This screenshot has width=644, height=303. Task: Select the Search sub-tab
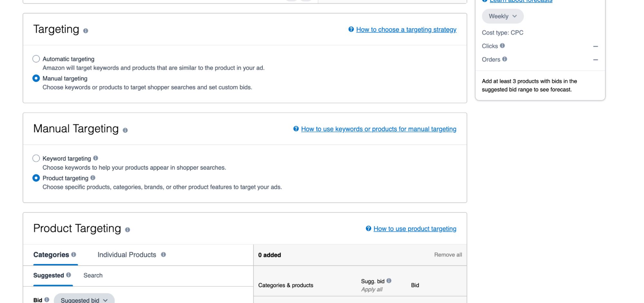(93, 275)
